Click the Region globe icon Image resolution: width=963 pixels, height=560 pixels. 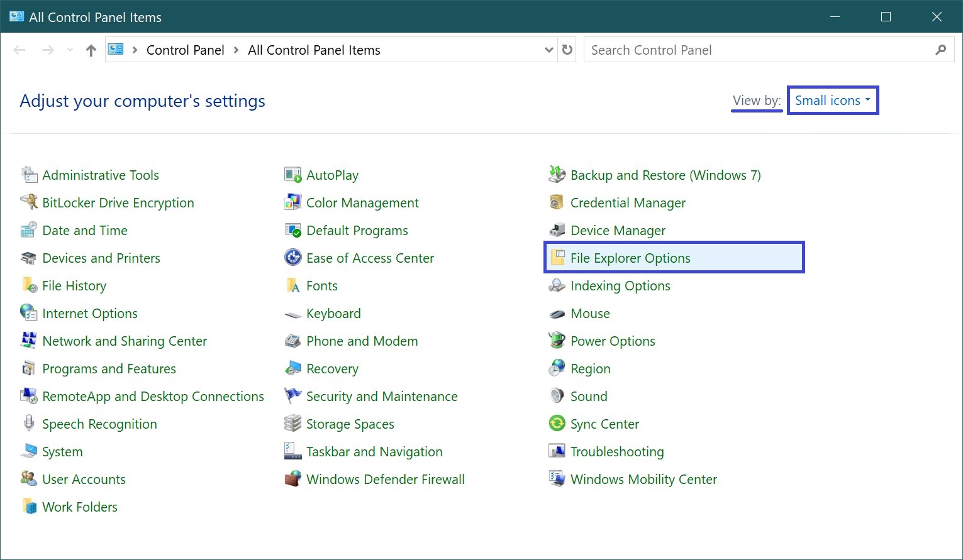click(x=557, y=368)
